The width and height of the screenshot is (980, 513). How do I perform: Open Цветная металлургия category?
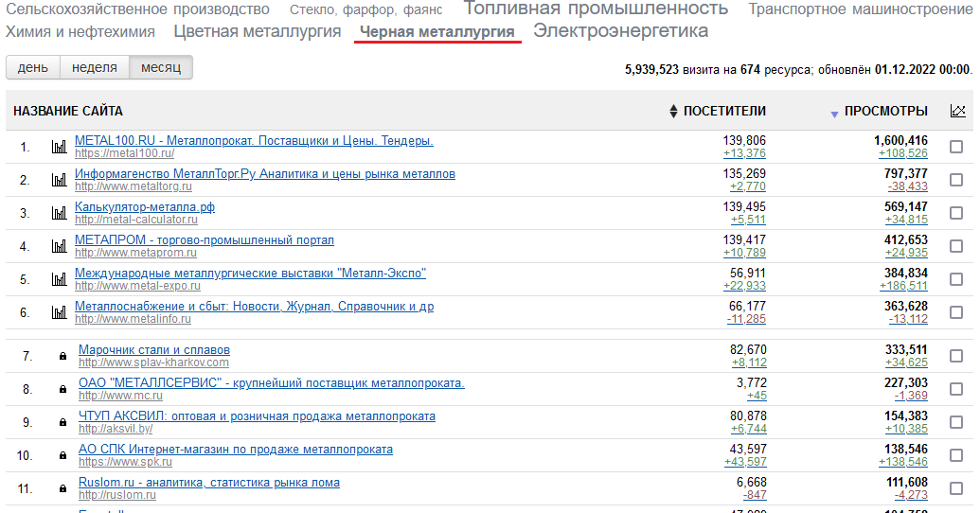(x=258, y=31)
